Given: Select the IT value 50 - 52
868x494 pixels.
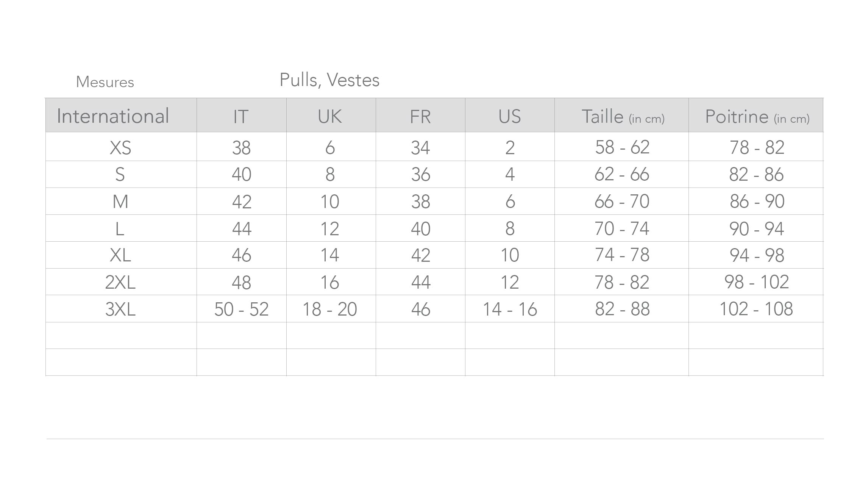Looking at the screenshot, I should tap(241, 309).
